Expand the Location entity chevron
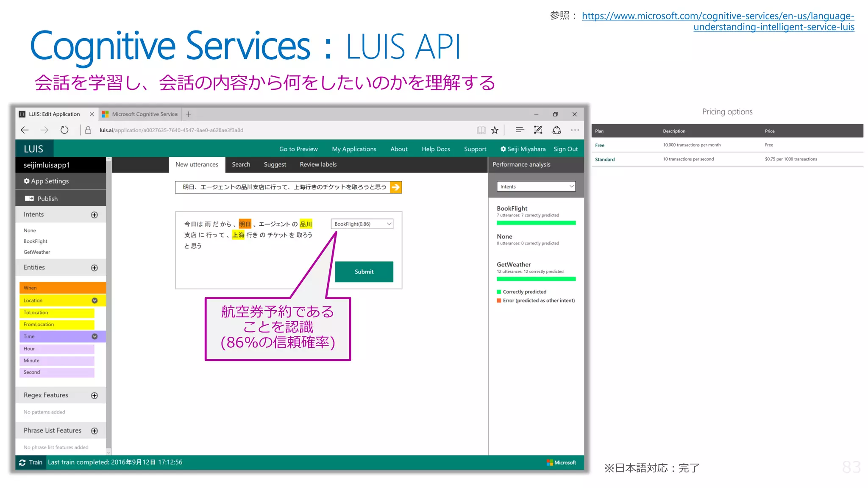Viewport: 868px width, 488px height. [x=95, y=300]
